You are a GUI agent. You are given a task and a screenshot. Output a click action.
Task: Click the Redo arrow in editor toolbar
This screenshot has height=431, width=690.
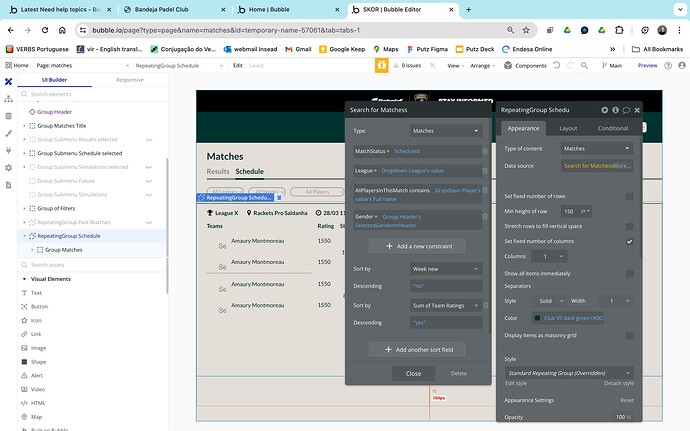(x=570, y=65)
